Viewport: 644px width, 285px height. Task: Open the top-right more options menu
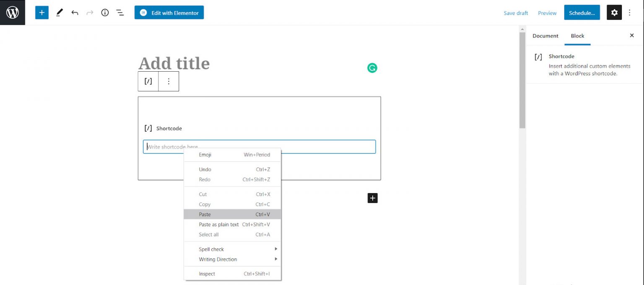click(629, 13)
